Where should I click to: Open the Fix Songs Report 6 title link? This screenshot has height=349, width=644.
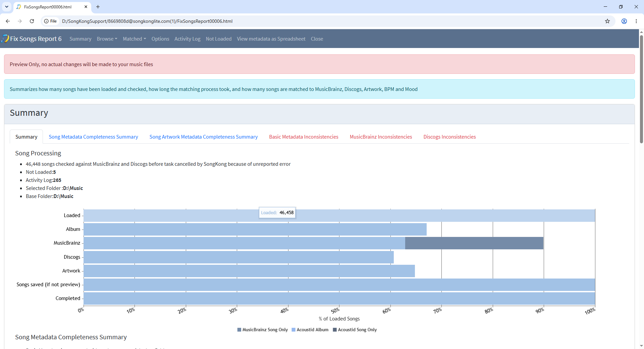36,39
